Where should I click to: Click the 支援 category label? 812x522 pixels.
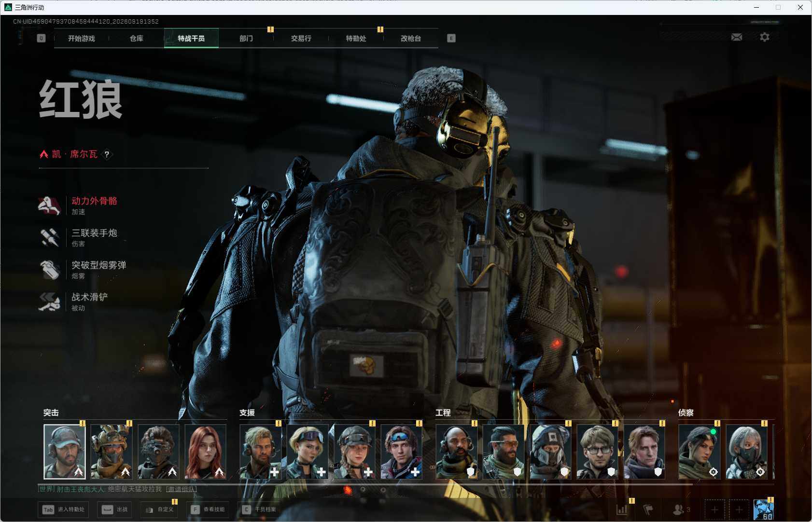247,413
